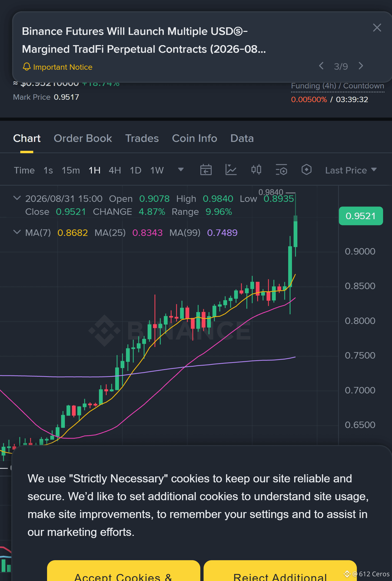Click the MA(25) value 0.8343

point(148,233)
